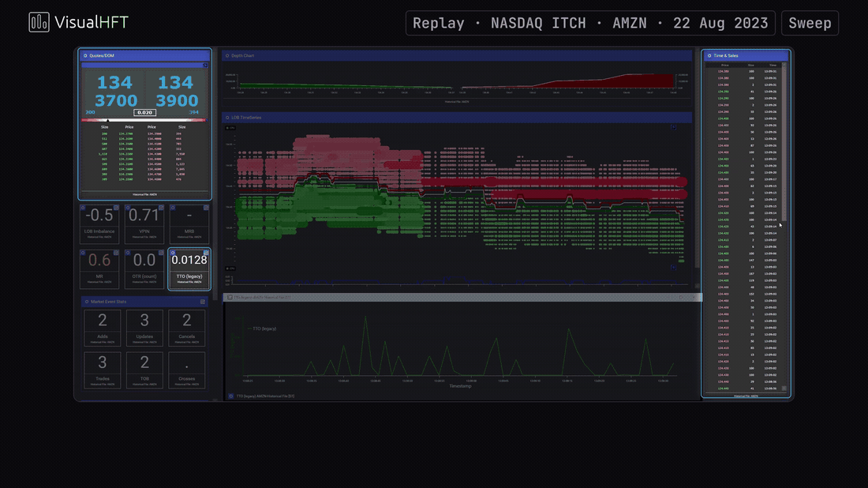868x488 pixels.
Task: Click the 0.020 spread value box
Action: (144, 112)
